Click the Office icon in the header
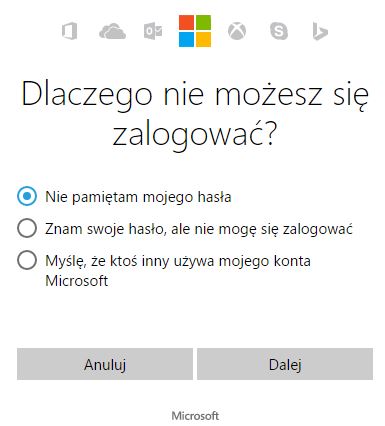385x426 pixels. click(70, 31)
